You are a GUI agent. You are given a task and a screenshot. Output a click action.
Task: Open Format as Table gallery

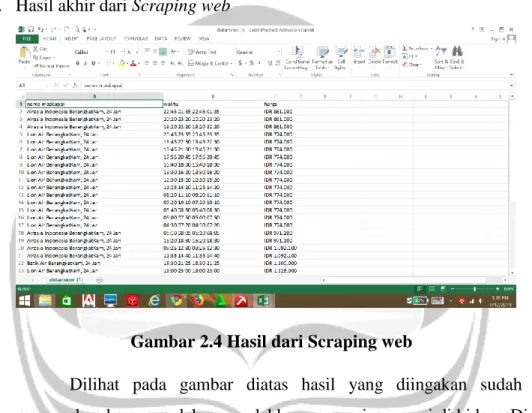(x=322, y=58)
